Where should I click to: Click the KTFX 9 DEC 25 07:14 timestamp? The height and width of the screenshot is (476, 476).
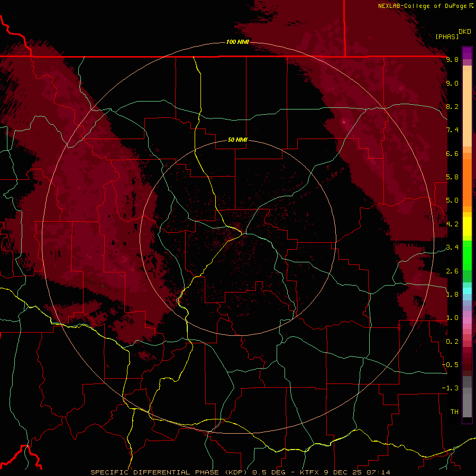point(345,472)
